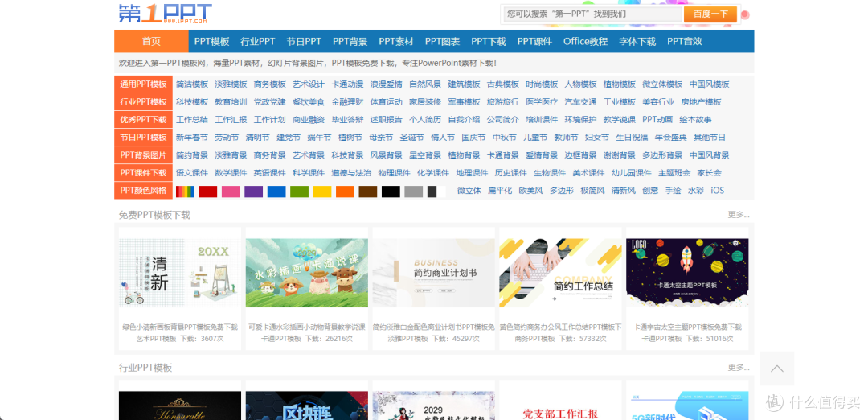Viewport: 868px width, 420px height.
Task: Click the iOS style link
Action: tap(718, 191)
